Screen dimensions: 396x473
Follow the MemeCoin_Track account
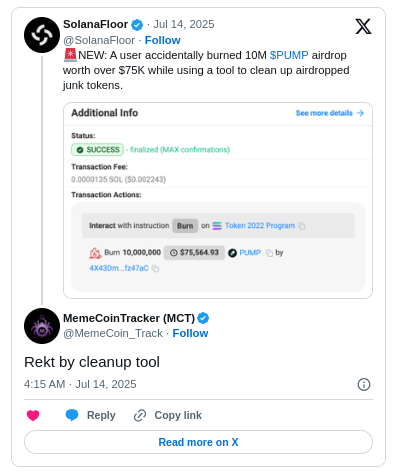pyautogui.click(x=190, y=333)
